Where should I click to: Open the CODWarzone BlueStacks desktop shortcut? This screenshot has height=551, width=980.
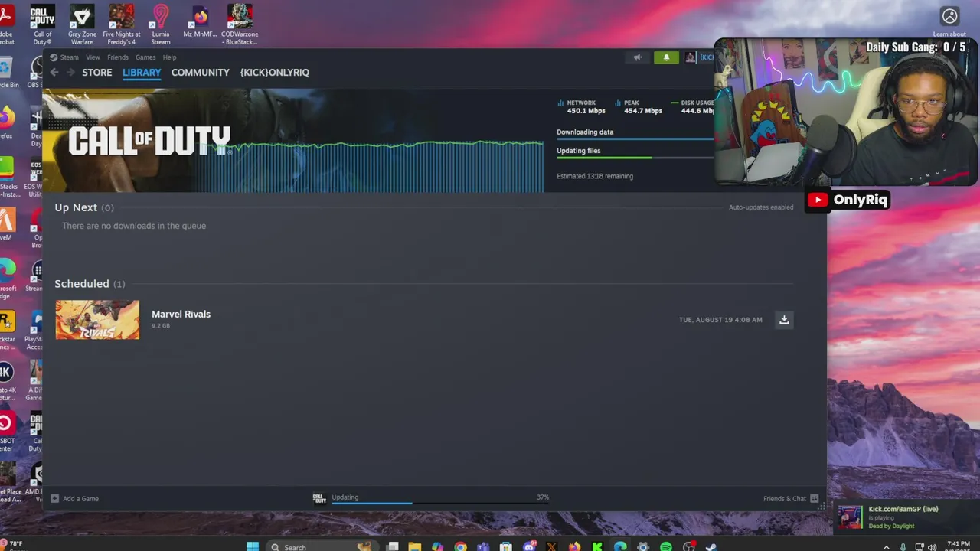240,25
